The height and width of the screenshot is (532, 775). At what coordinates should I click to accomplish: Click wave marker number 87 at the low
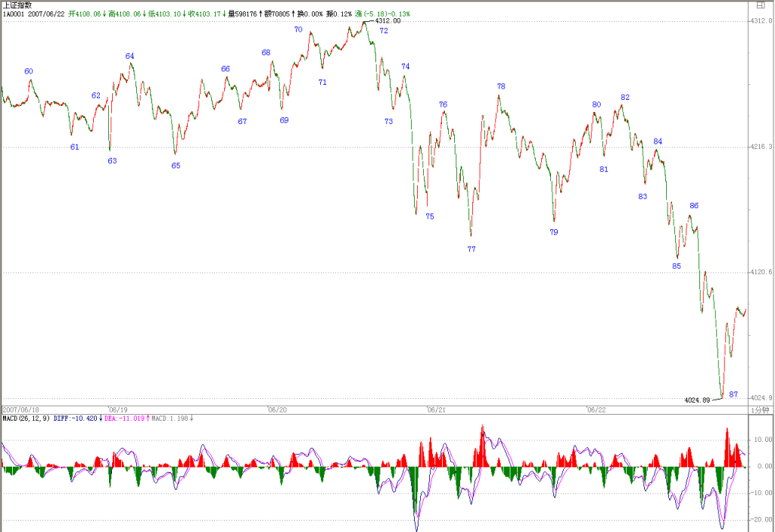pyautogui.click(x=733, y=394)
